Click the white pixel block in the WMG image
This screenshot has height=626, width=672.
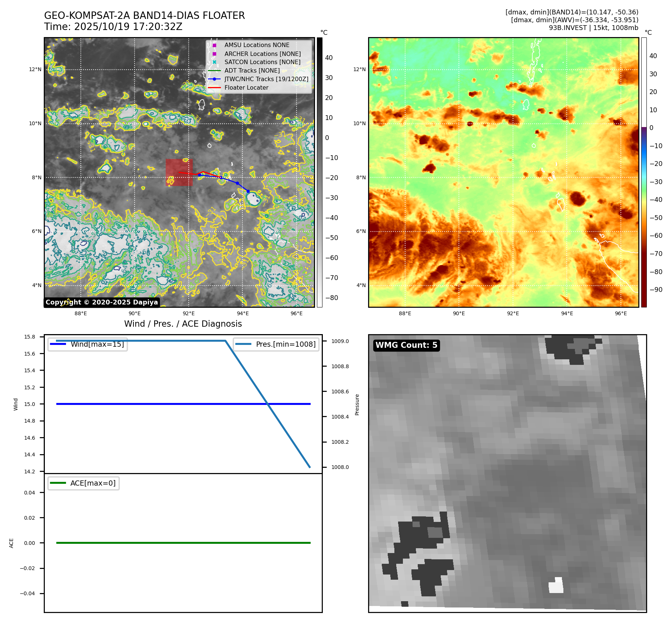(556, 586)
